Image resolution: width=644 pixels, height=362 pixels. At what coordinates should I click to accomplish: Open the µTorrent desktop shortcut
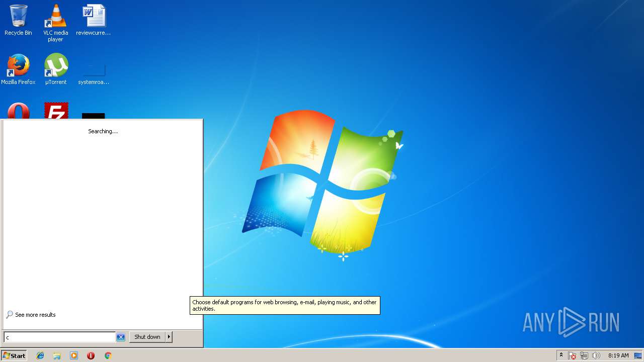55,69
